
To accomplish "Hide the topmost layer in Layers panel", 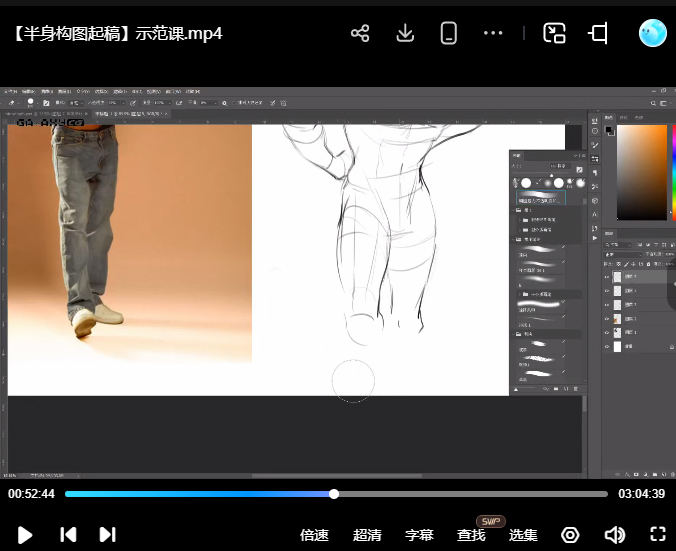I will pyautogui.click(x=607, y=277).
